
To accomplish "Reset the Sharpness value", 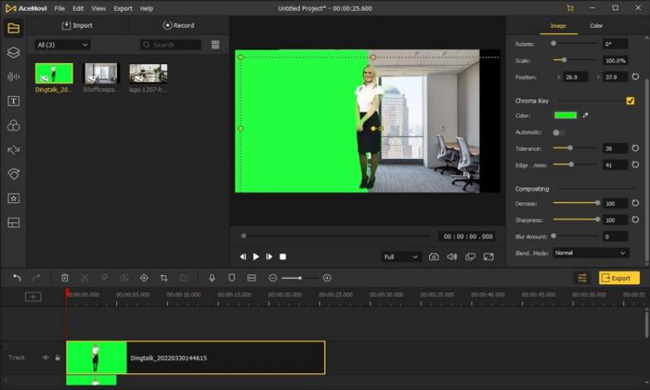I will click(635, 220).
